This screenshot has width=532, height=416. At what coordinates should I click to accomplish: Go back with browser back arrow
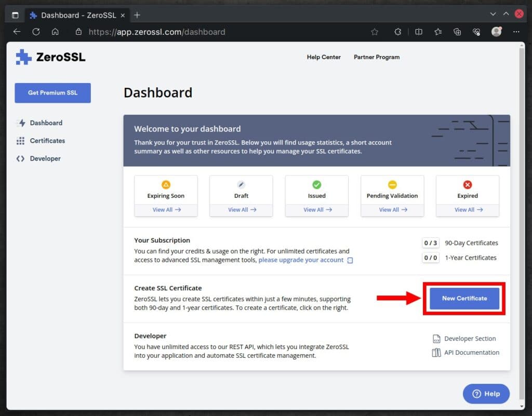pyautogui.click(x=17, y=32)
